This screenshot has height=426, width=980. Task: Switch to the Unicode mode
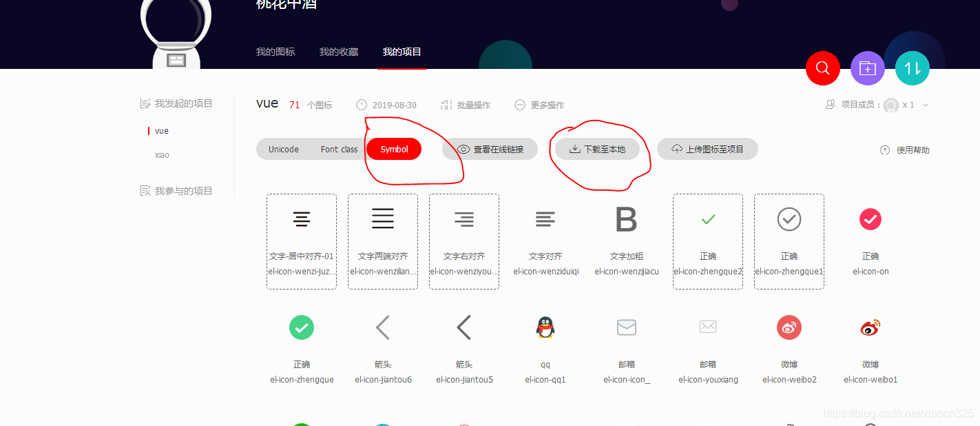[x=284, y=149]
